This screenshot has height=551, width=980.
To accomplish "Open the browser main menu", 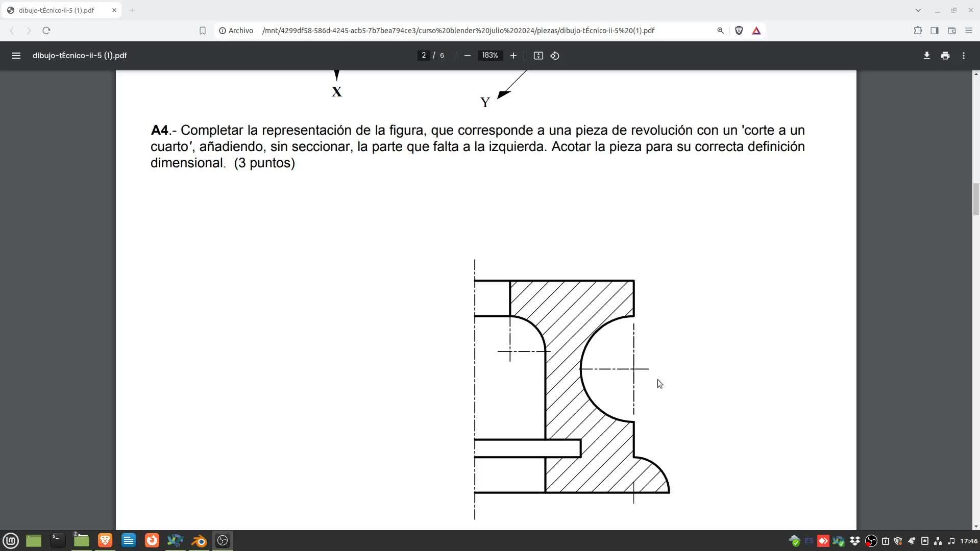I will [x=968, y=31].
